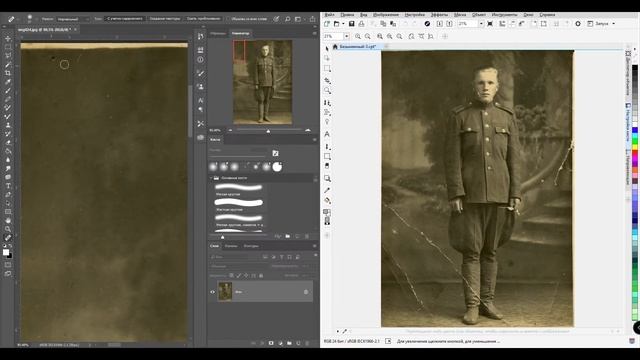Screen dimensions: 640x360
Task: Open zoom level dropdown in Corel standard toolbar
Action: point(481,24)
